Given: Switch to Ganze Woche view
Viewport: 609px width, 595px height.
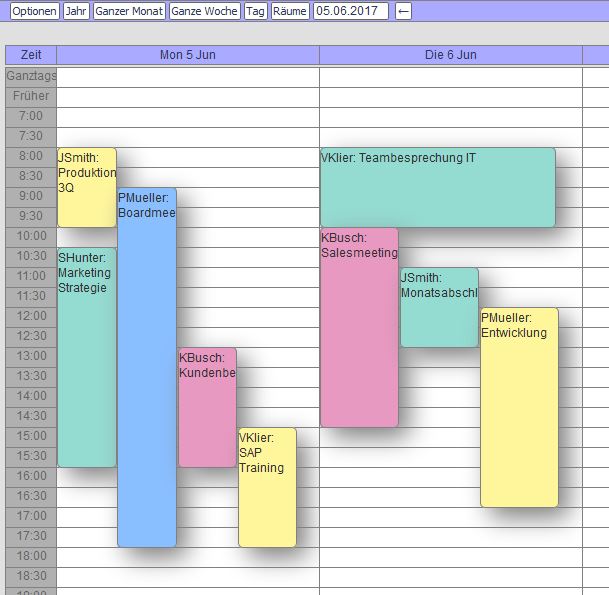Looking at the screenshot, I should coord(205,11).
